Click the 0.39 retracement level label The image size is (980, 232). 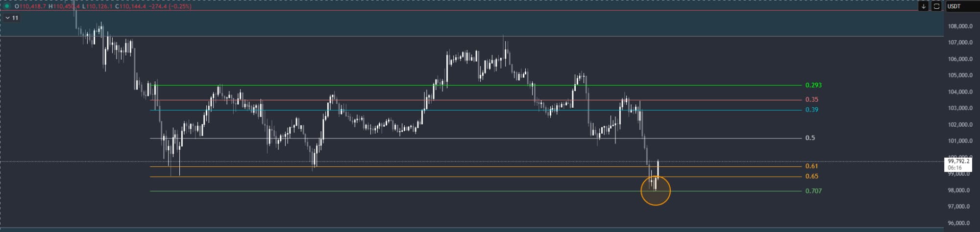811,110
